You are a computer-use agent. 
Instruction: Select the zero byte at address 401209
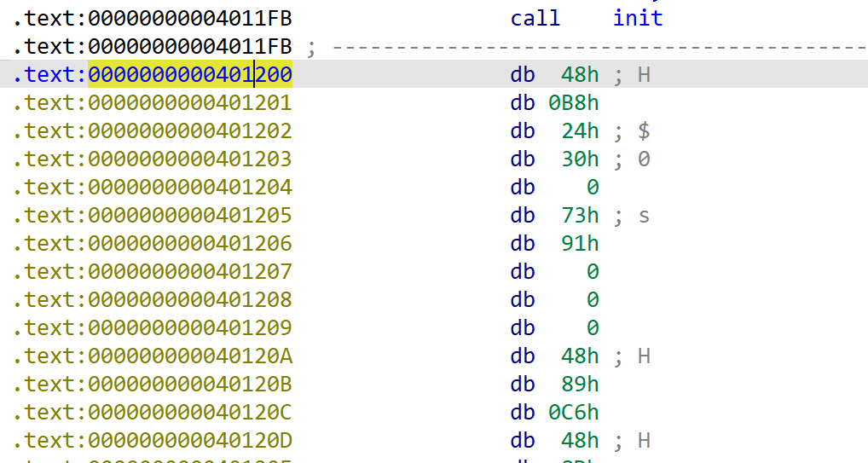pyautogui.click(x=592, y=328)
